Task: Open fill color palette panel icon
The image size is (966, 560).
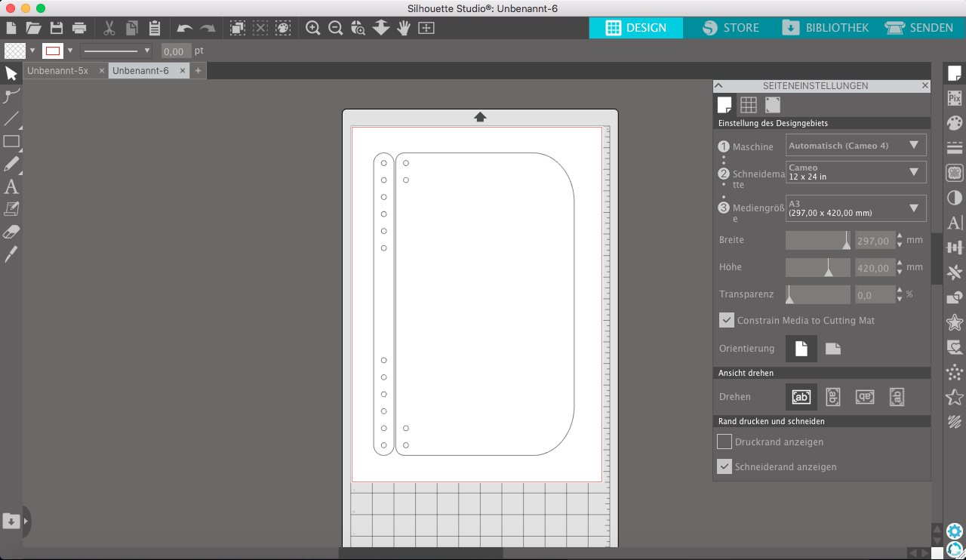Action: coord(955,123)
